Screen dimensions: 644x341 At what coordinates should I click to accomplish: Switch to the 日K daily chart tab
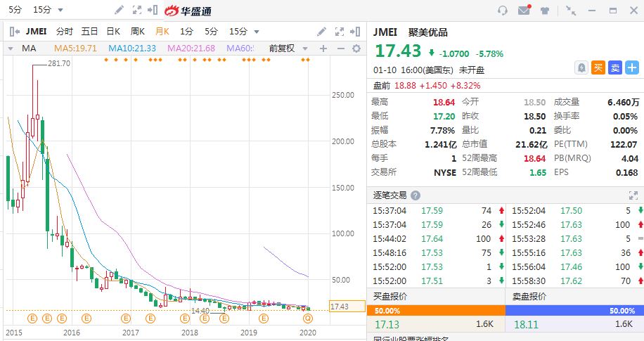[113, 32]
